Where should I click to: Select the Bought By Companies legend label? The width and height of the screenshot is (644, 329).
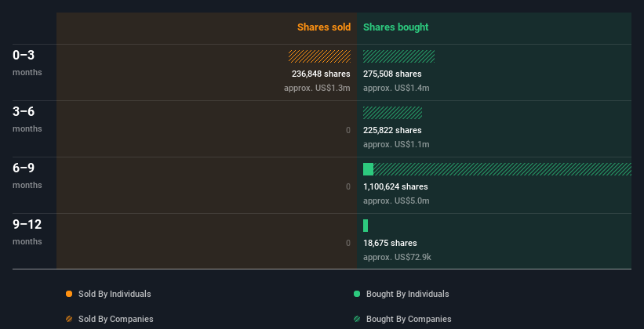pyautogui.click(x=409, y=319)
